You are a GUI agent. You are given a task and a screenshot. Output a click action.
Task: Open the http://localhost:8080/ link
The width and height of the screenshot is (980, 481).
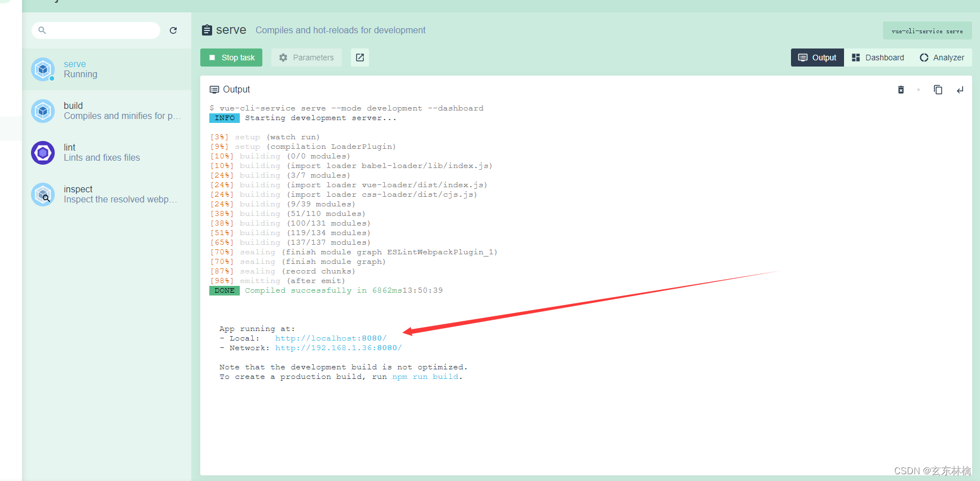[x=331, y=338]
